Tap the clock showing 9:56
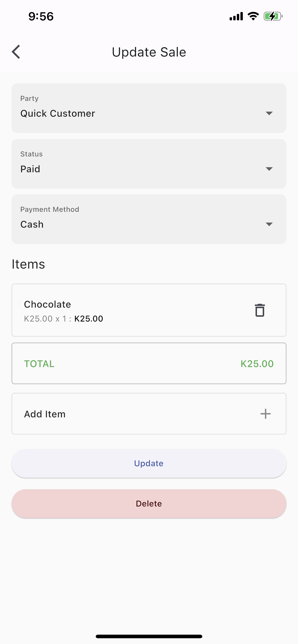This screenshot has height=644, width=298. 41,17
